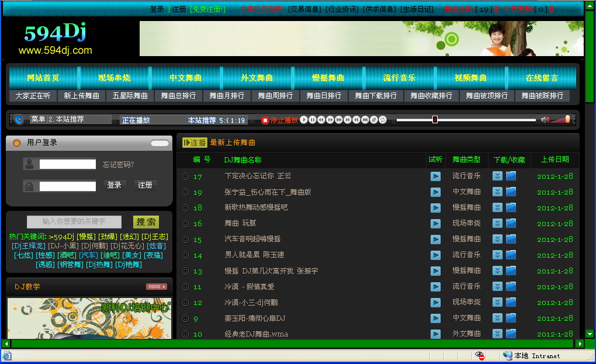Open the 视频舞曲 navigation tab

tap(470, 78)
